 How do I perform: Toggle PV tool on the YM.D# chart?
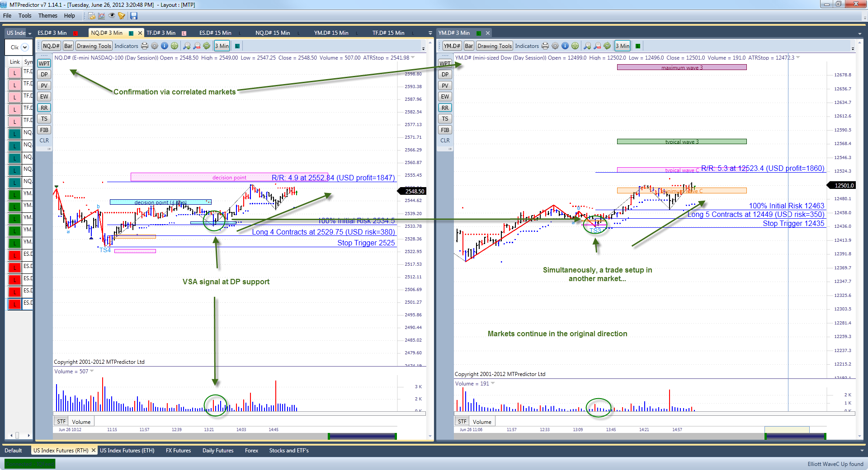click(x=445, y=85)
